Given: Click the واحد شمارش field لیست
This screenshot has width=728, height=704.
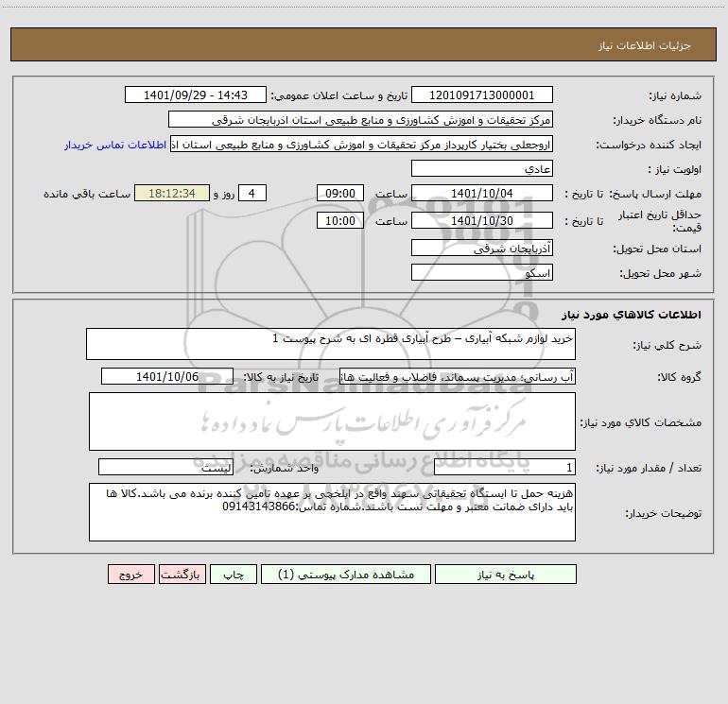Looking at the screenshot, I should click(165, 468).
